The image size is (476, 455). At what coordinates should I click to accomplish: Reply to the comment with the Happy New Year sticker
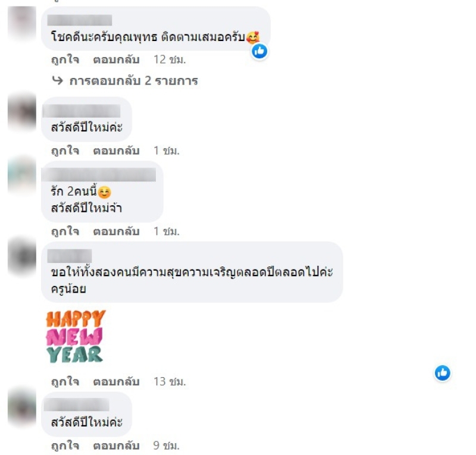tap(116, 381)
